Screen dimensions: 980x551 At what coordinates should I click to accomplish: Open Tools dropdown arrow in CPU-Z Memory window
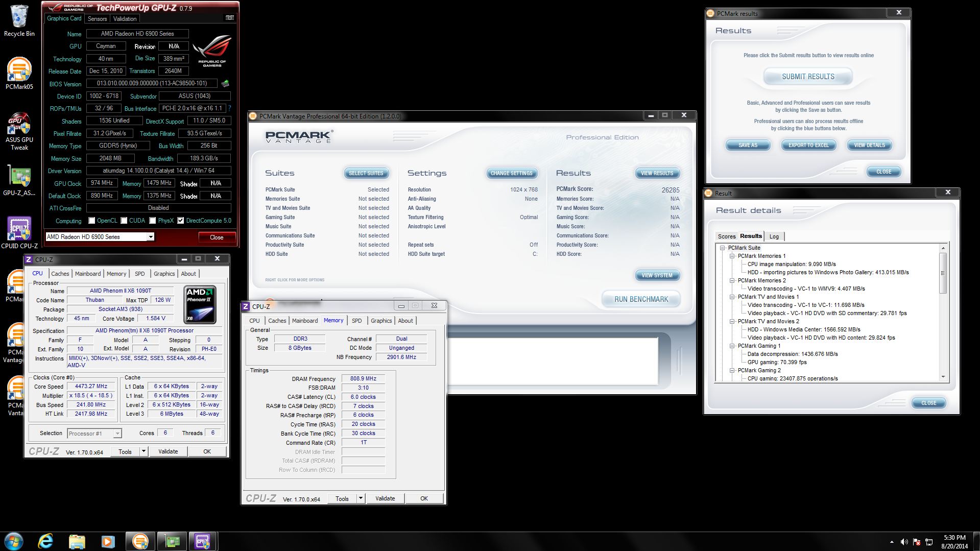pyautogui.click(x=361, y=498)
